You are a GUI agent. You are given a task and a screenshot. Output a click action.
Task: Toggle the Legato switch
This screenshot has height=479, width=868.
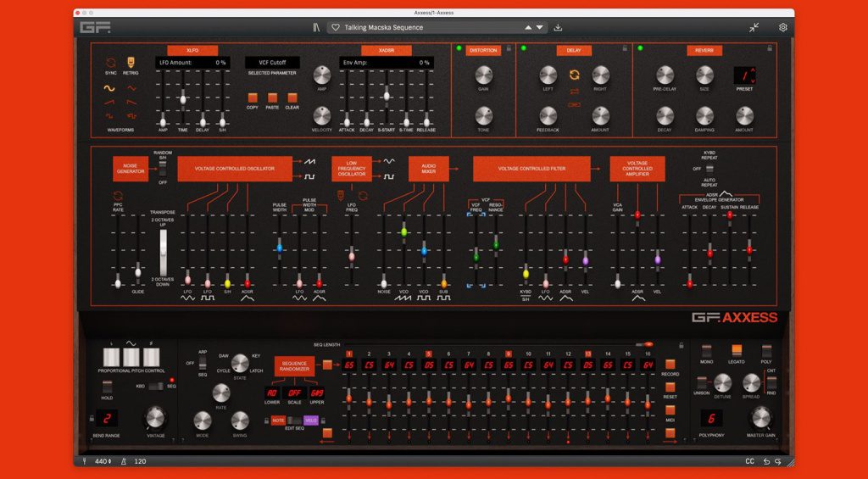(737, 350)
